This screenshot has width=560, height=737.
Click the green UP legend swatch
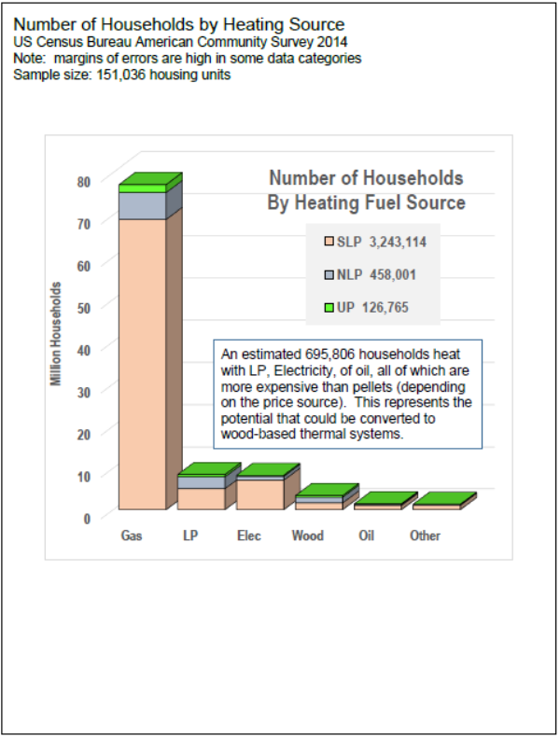coord(328,307)
